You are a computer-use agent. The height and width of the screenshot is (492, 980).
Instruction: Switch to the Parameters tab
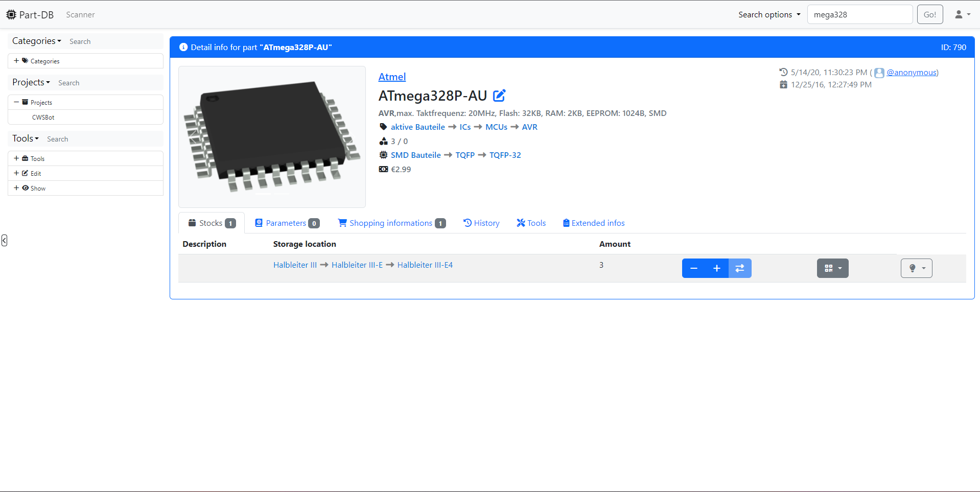[x=287, y=223]
